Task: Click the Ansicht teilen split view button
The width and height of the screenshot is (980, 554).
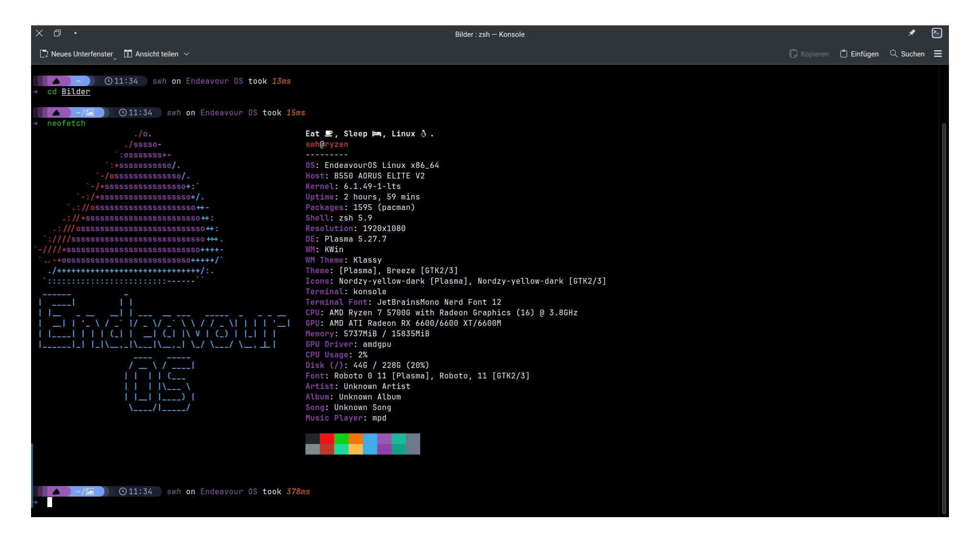Action: pos(151,54)
